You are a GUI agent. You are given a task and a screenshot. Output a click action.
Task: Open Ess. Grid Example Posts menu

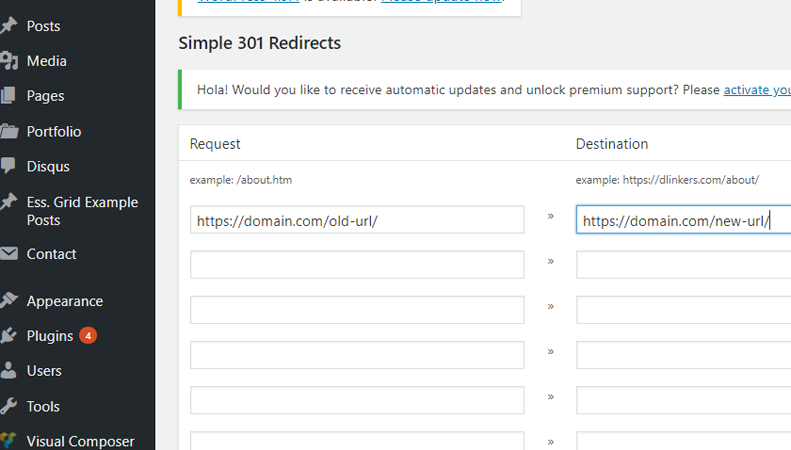[82, 211]
